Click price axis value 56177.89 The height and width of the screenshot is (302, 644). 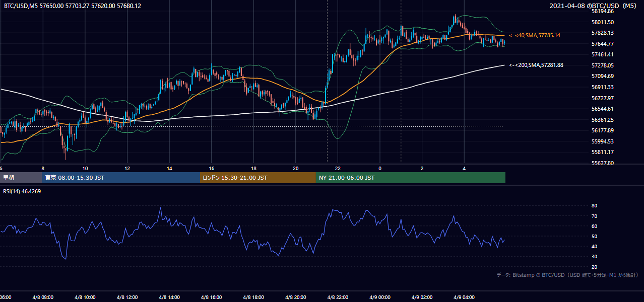tap(603, 130)
